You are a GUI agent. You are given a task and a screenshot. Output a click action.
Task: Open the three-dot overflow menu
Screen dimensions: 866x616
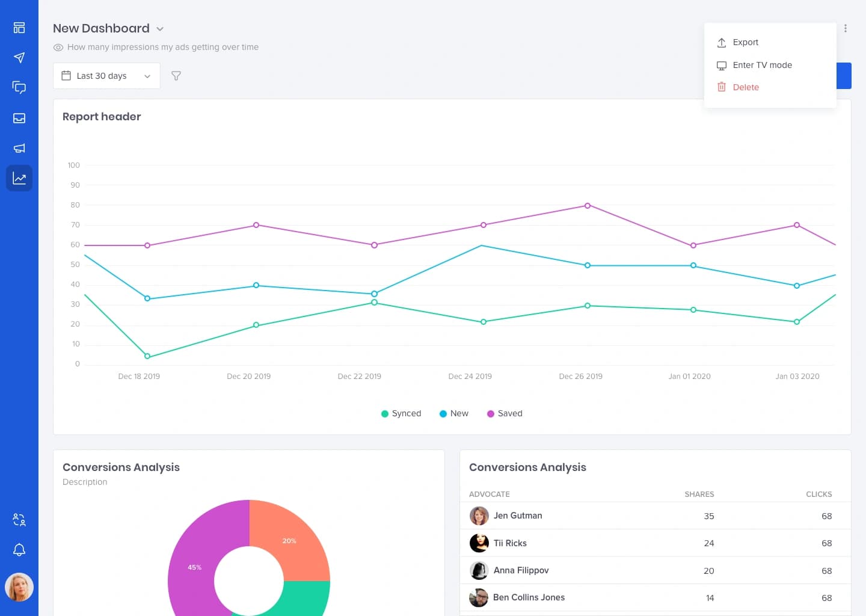(x=846, y=28)
